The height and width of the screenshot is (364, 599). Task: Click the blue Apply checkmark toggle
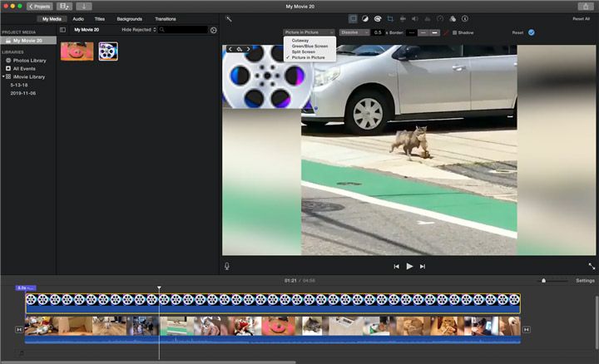tap(532, 32)
